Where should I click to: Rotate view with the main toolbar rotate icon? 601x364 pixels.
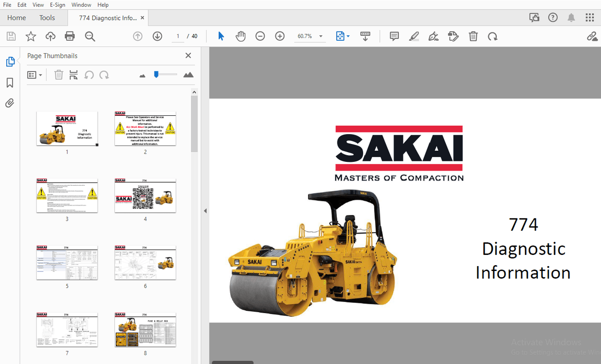click(x=492, y=36)
